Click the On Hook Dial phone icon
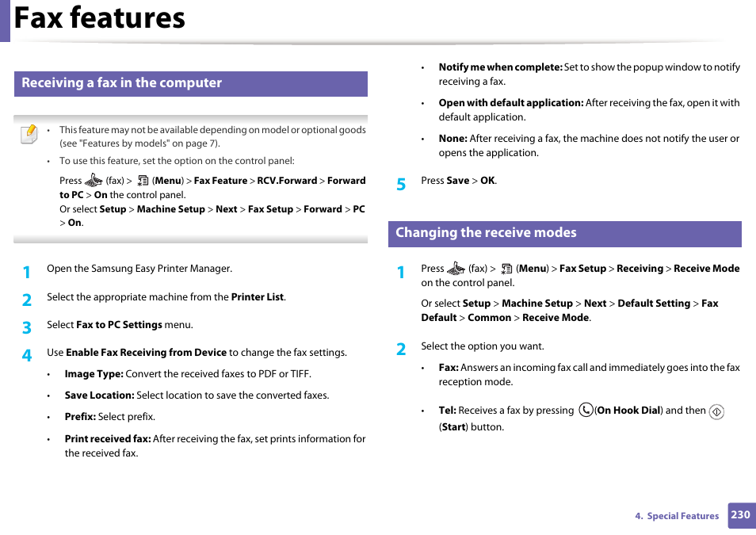 [x=586, y=411]
